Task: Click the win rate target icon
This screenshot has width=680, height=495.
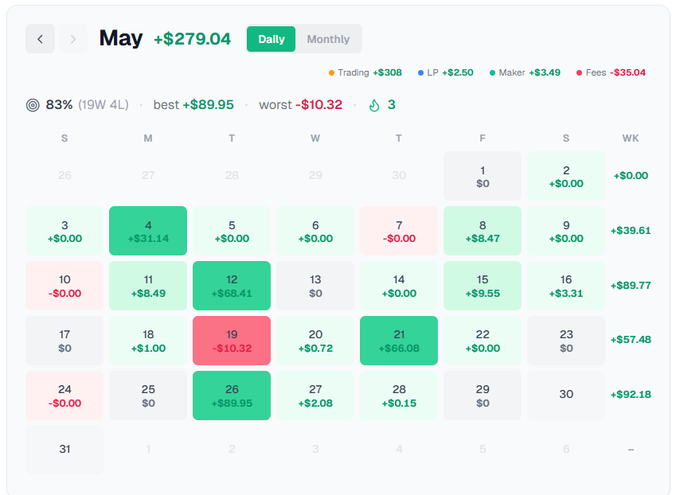Action: (x=33, y=105)
